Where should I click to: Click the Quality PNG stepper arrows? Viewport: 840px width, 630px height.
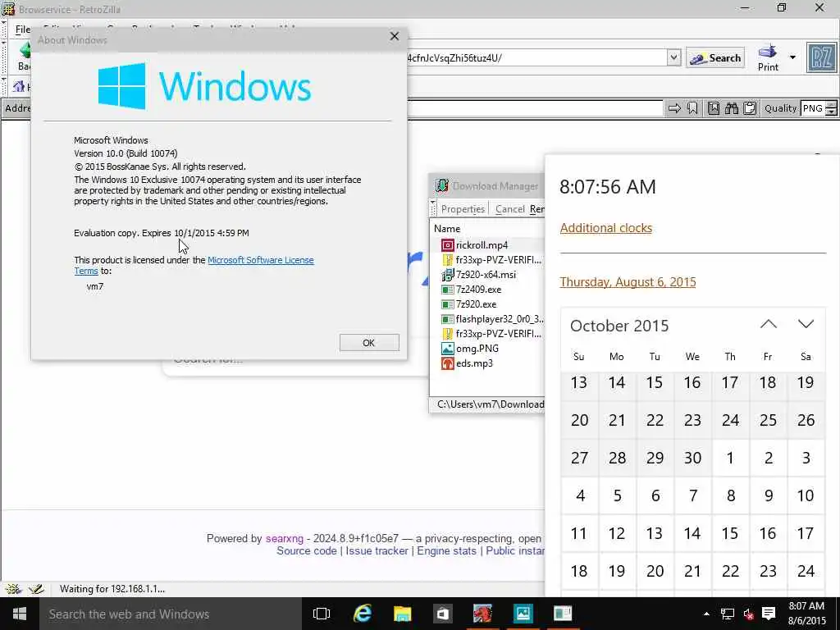coord(831,109)
